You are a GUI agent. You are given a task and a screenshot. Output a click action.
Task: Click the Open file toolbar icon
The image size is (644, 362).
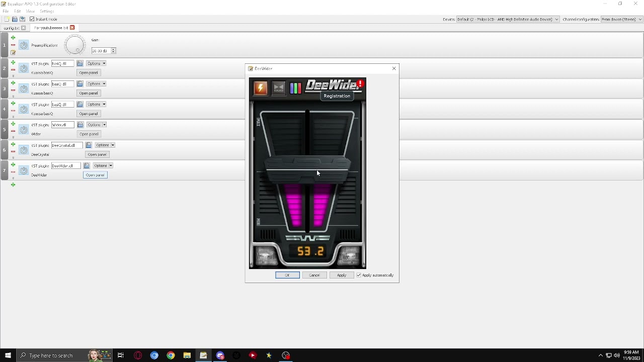(15, 19)
